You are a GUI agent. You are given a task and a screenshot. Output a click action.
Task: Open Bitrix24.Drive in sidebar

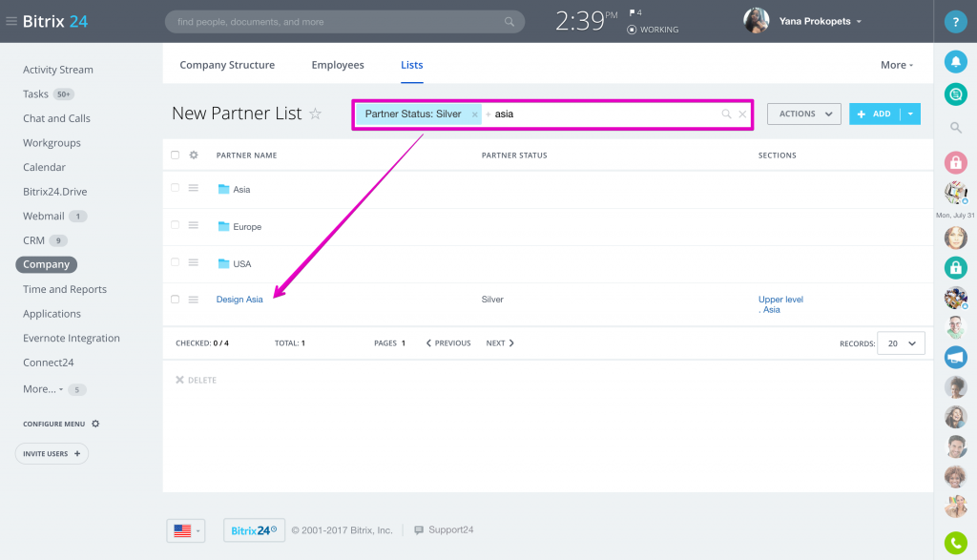click(54, 192)
